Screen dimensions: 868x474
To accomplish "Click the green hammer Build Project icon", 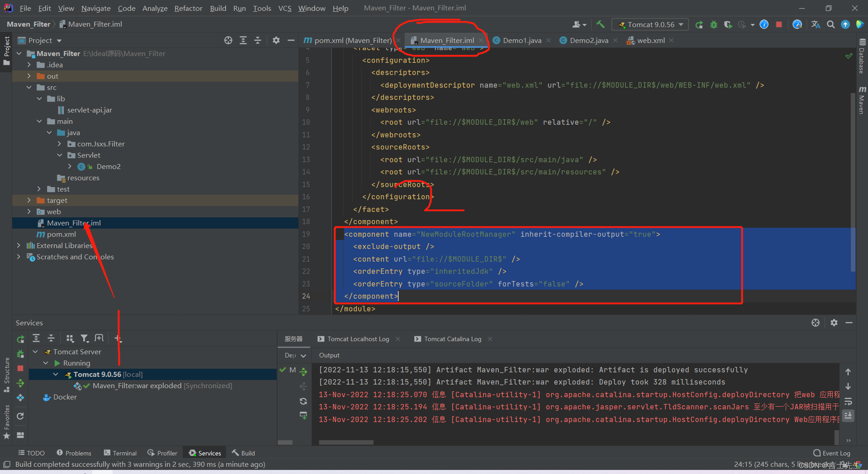I will pyautogui.click(x=600, y=24).
